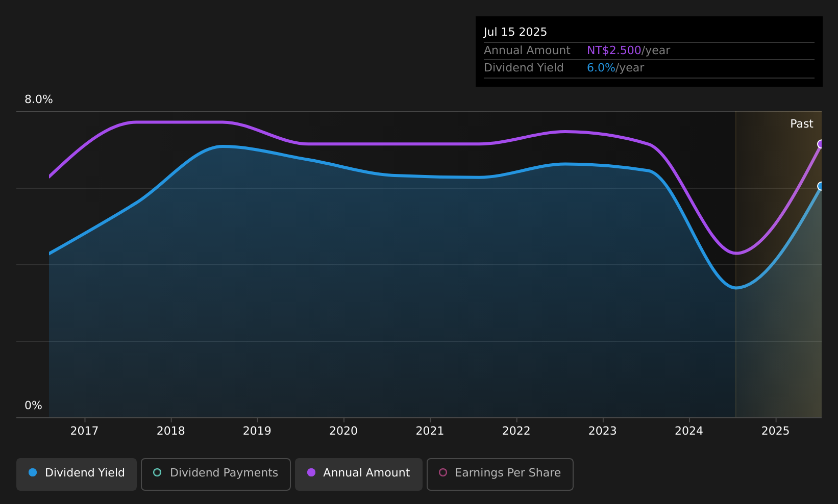Toggle the Dividend Yield series
The image size is (838, 504).
(x=77, y=474)
